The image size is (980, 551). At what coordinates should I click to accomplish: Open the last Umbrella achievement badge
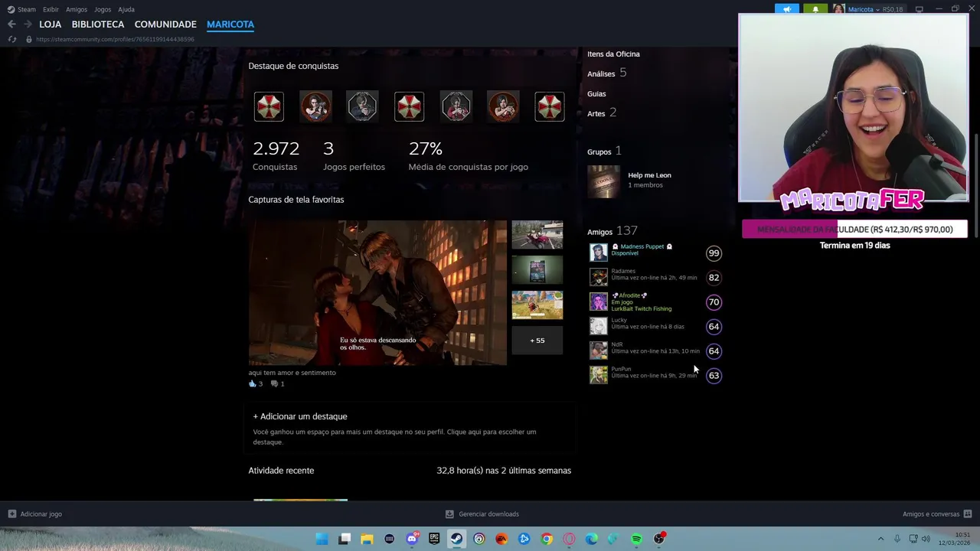tap(550, 106)
